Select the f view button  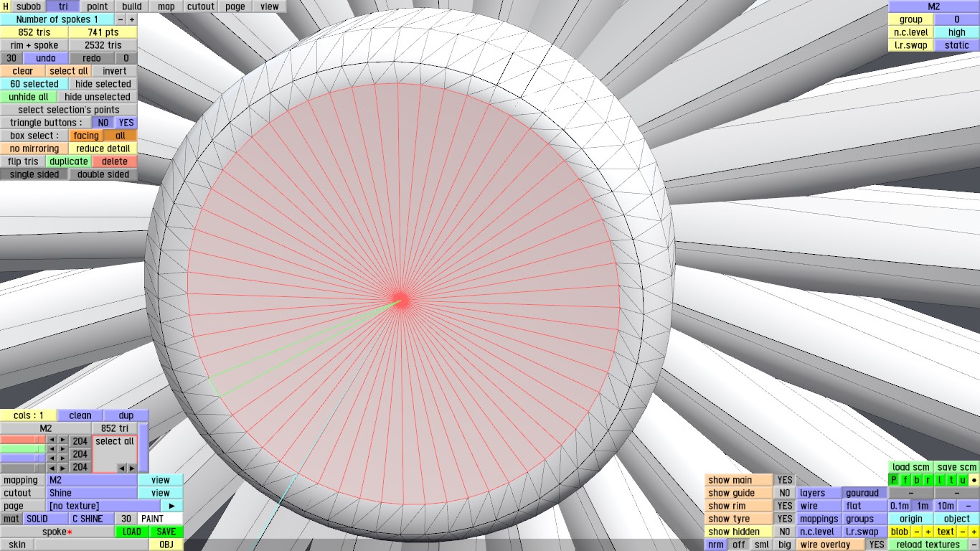[x=905, y=480]
